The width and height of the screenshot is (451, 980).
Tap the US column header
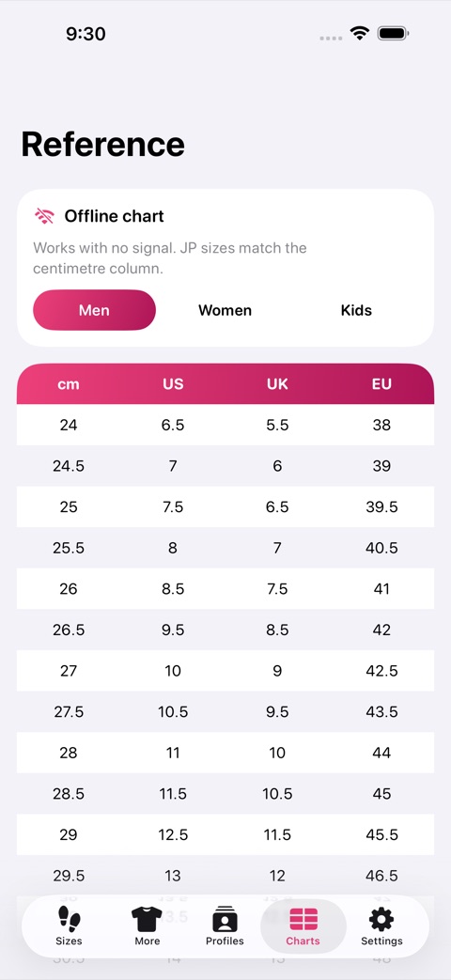click(x=173, y=383)
